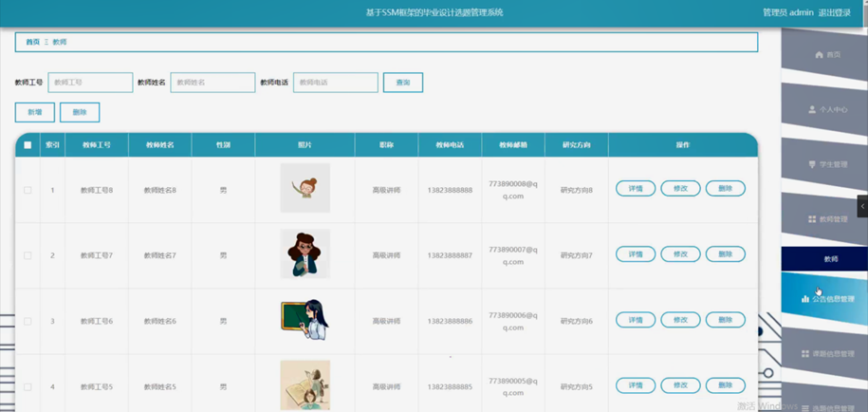
Task: Click the 学生管理 sidebar icon
Action: click(x=812, y=164)
